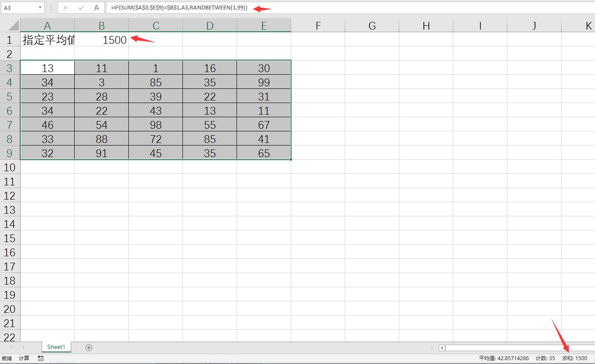The image size is (595, 364).
Task: Click the macro recording icon in status bar
Action: point(41,358)
